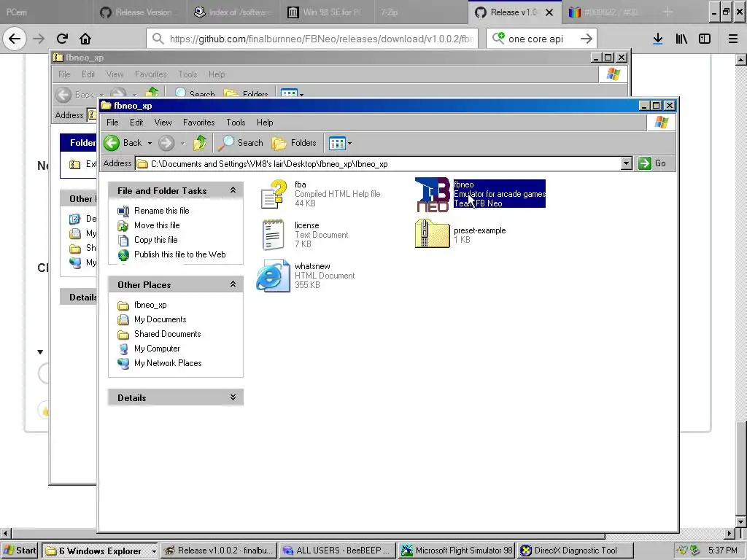The width and height of the screenshot is (747, 560).
Task: Collapse the File and Folder Tasks panel
Action: click(233, 190)
